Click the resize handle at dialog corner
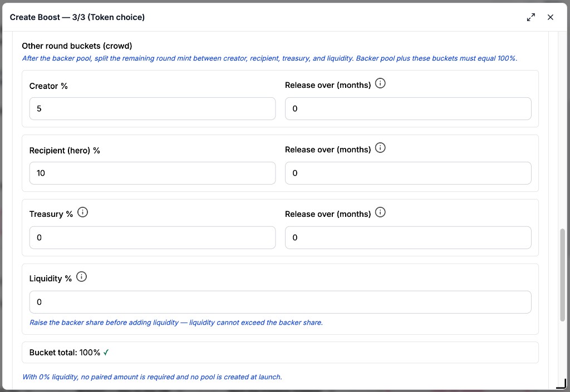 tap(562, 384)
